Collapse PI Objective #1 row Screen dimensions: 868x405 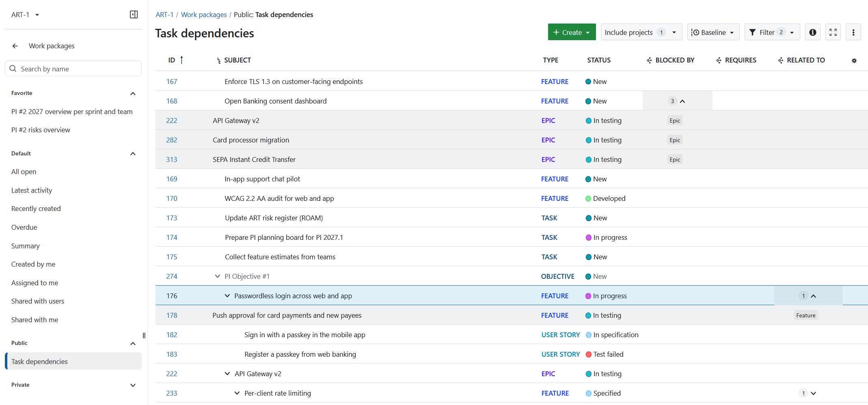coord(218,276)
